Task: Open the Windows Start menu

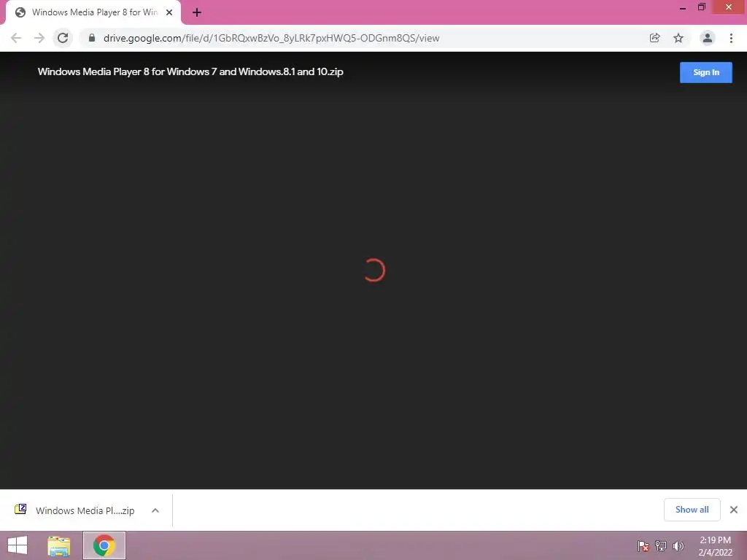Action: (18, 545)
